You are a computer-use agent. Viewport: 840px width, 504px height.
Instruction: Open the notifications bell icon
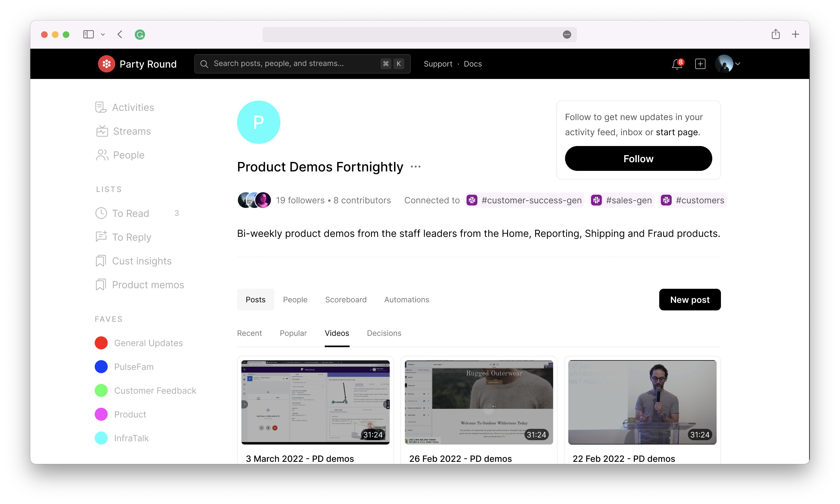pyautogui.click(x=677, y=64)
